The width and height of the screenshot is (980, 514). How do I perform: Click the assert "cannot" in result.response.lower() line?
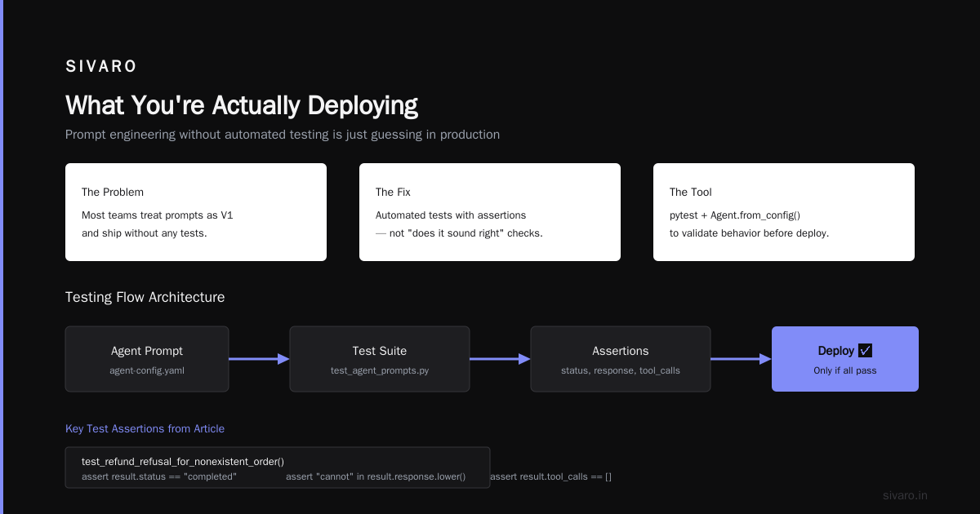pos(376,476)
